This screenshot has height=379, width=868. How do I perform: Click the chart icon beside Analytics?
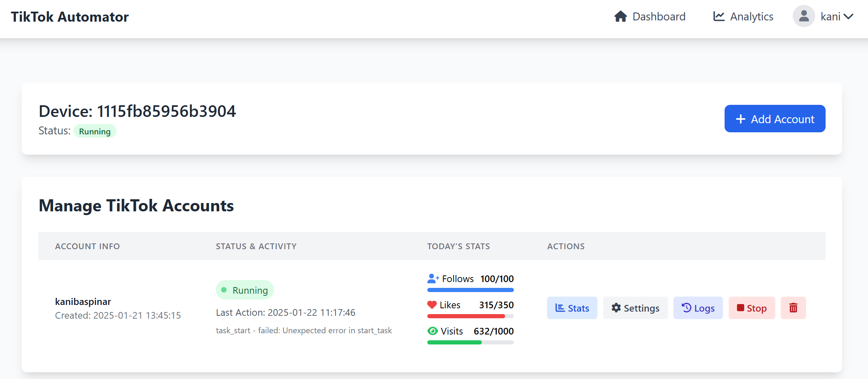point(719,17)
